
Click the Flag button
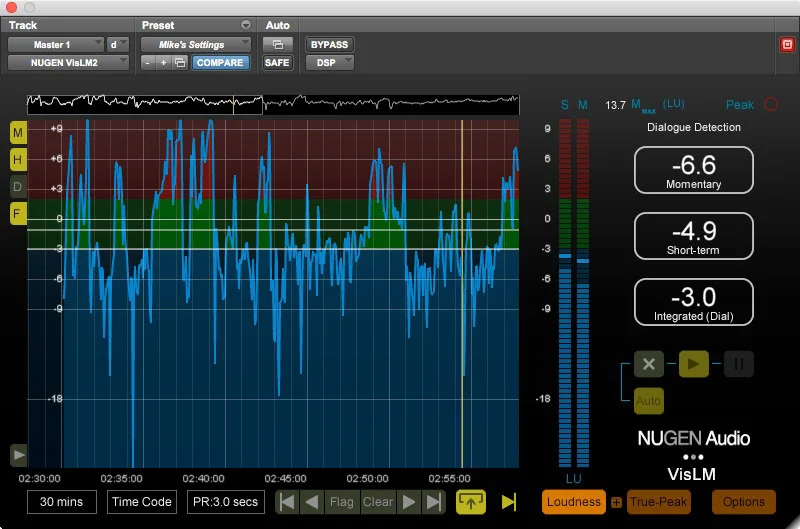(x=342, y=502)
